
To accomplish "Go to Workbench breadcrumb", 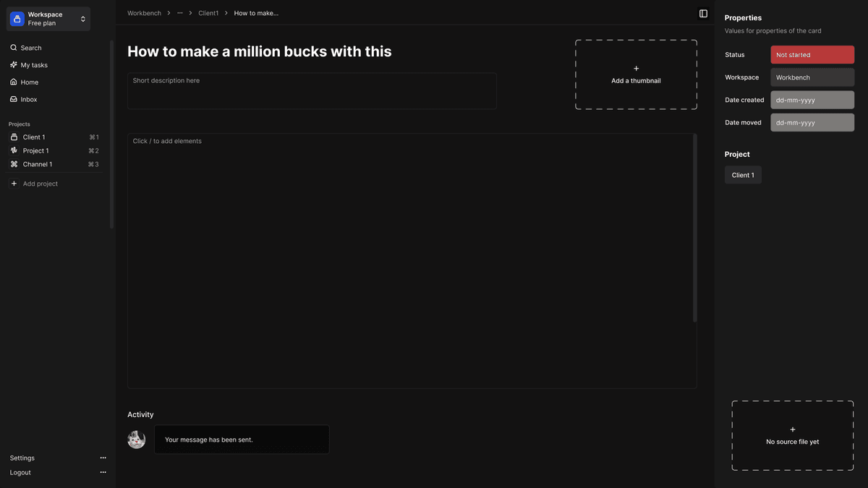I will (x=144, y=13).
